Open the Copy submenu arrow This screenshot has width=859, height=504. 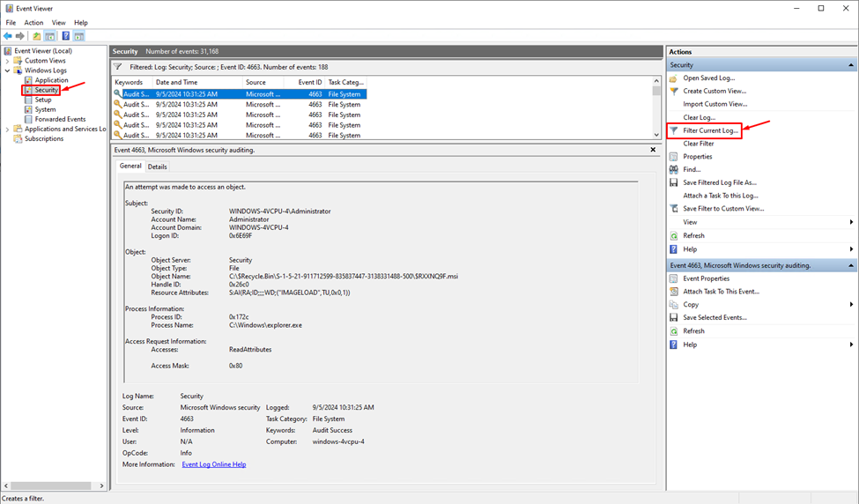(851, 305)
